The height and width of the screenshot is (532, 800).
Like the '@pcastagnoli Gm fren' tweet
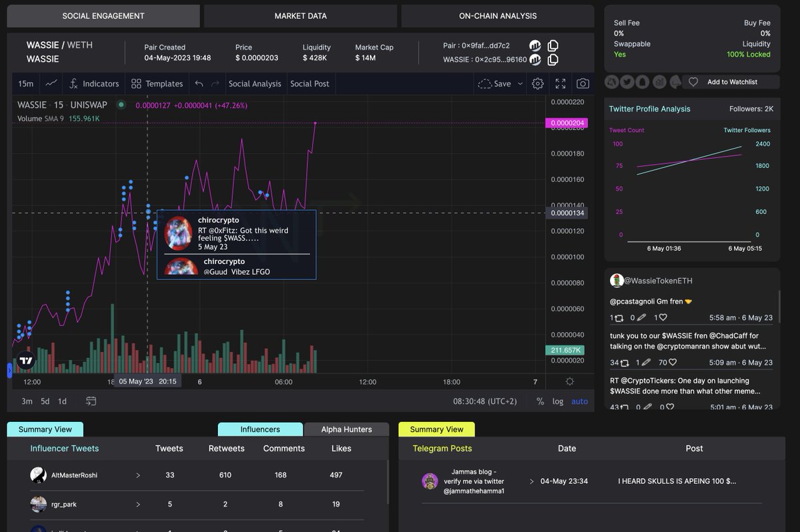[x=663, y=318]
